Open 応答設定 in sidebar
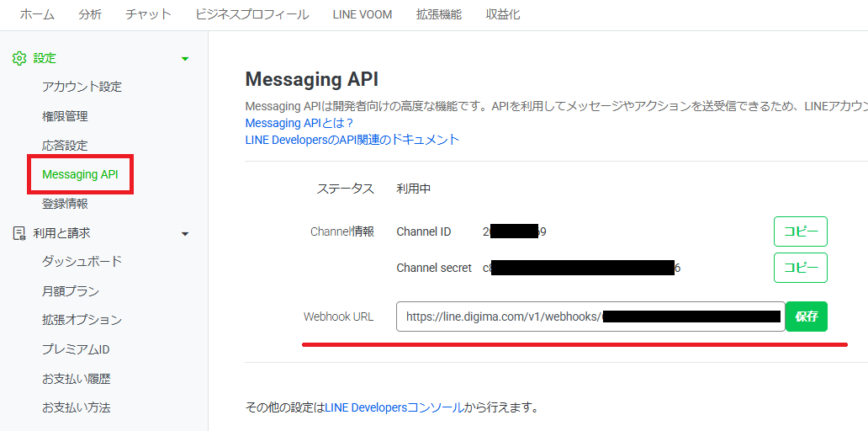 pyautogui.click(x=65, y=146)
